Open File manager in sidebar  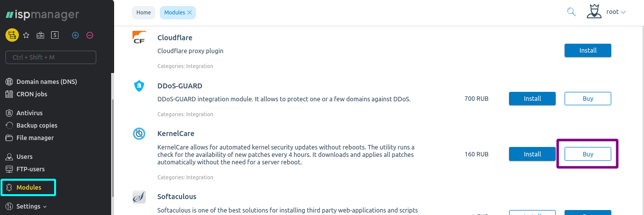click(x=35, y=138)
